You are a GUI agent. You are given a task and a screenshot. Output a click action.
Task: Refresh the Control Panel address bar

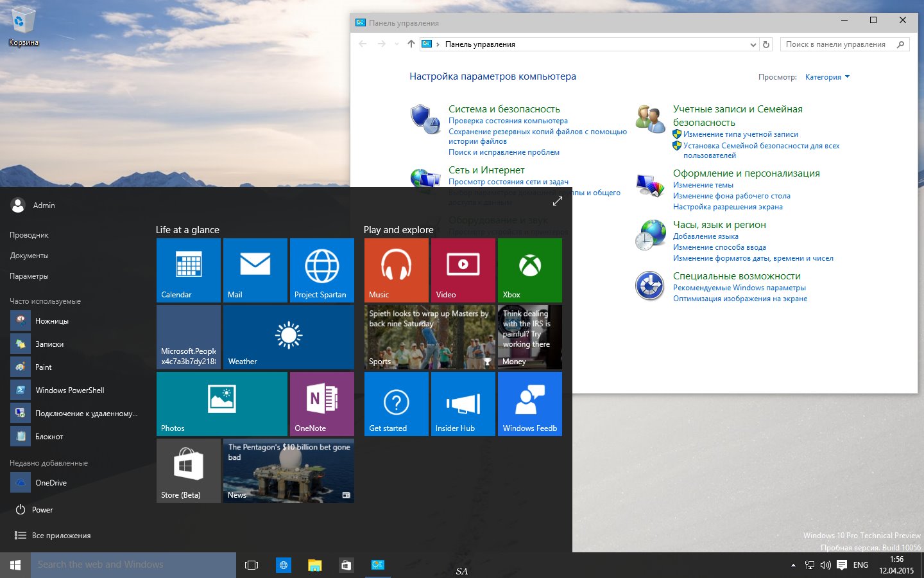pyautogui.click(x=766, y=44)
